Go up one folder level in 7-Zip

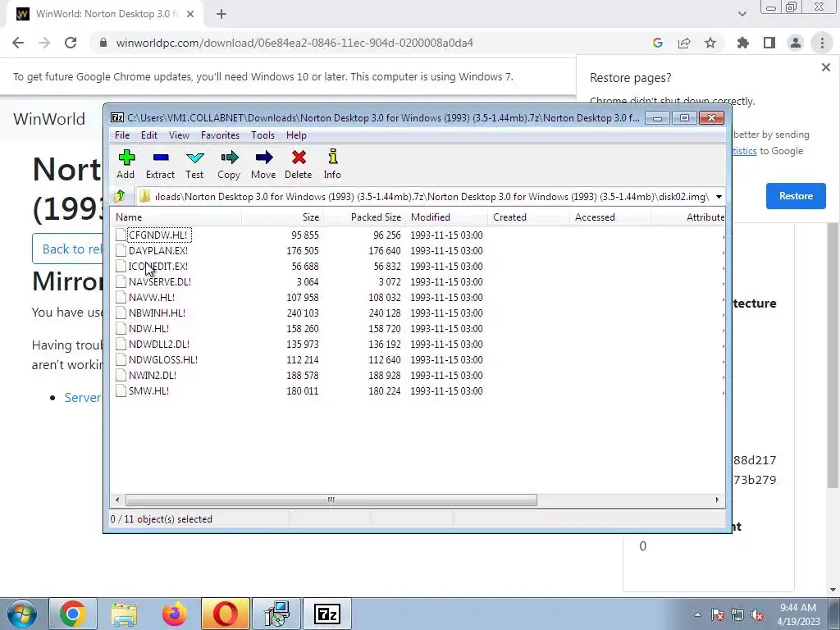[120, 196]
